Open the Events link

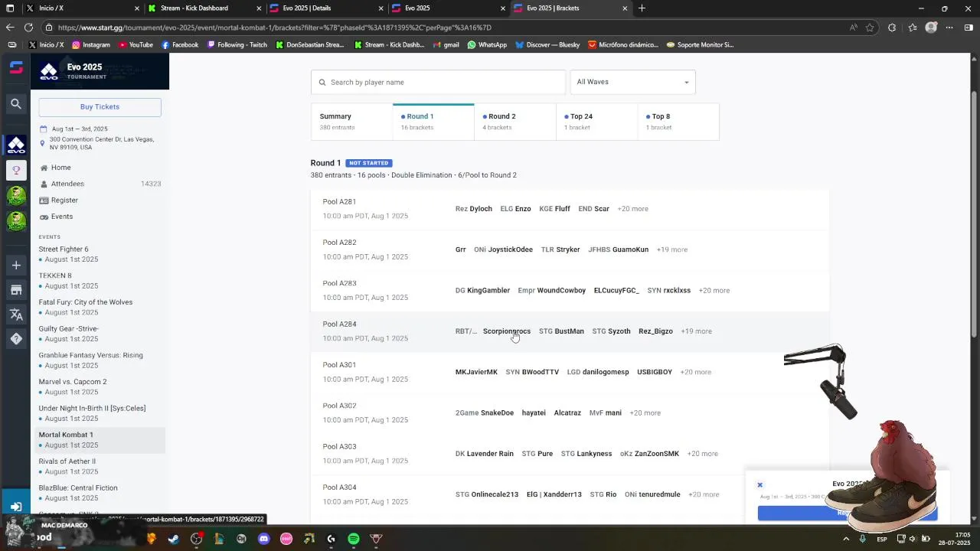click(62, 217)
